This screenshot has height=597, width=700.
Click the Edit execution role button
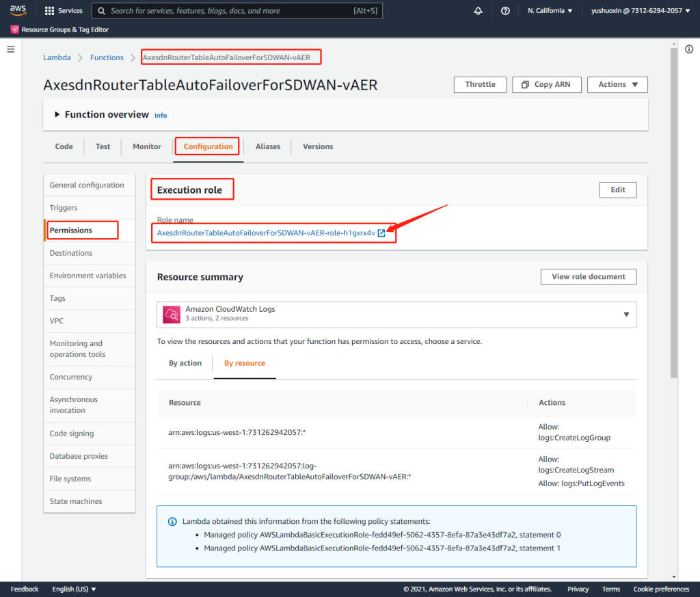[x=617, y=190]
